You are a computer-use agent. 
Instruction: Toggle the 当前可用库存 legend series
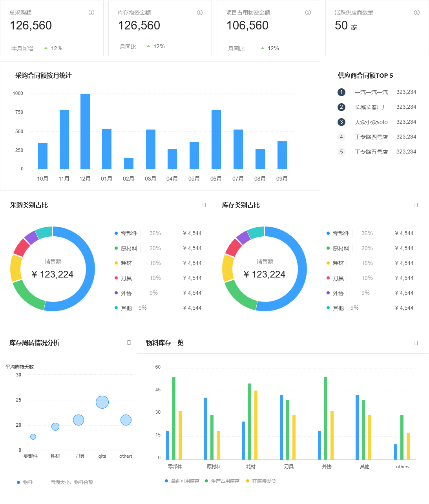tap(182, 481)
